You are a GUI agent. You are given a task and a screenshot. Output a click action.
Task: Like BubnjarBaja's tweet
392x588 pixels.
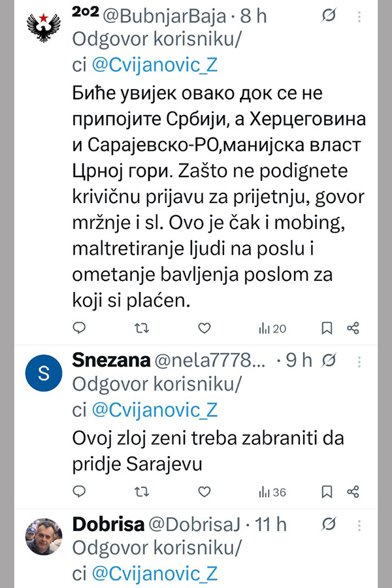point(204,328)
